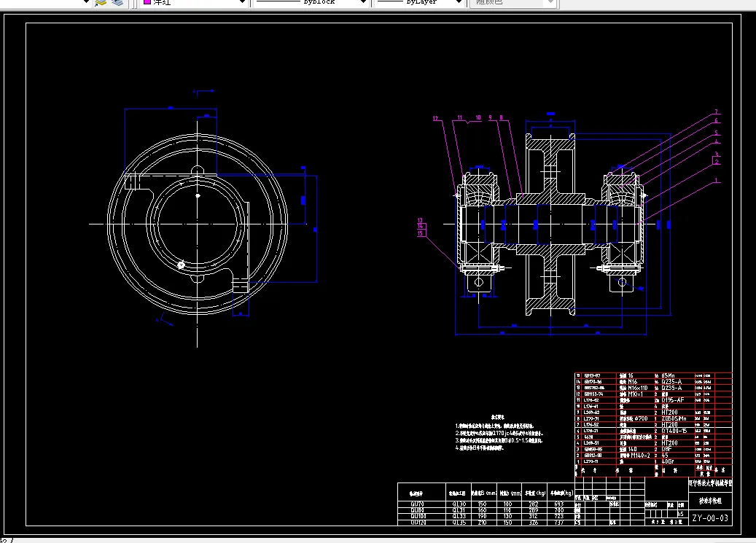Select material QT400-15 in parts list
This screenshot has height=543, width=756.
click(674, 431)
